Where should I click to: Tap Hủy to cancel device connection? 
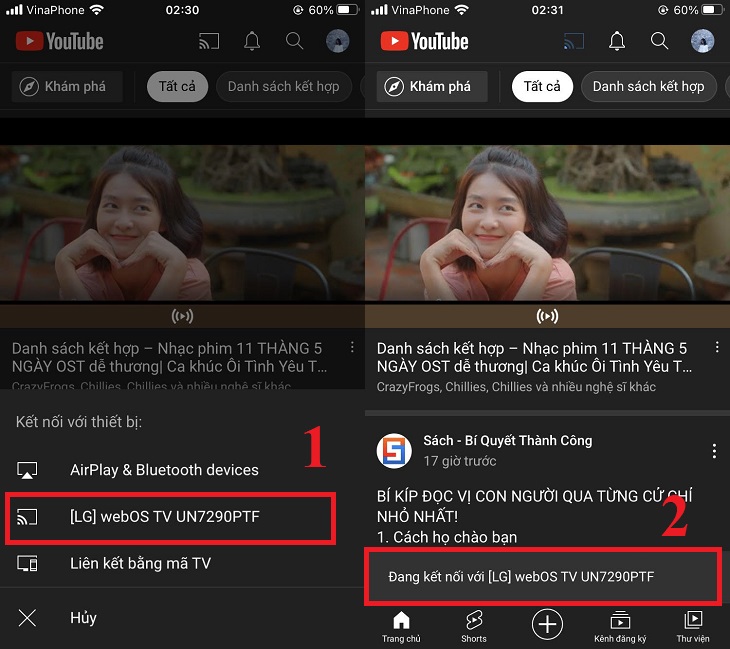coord(83,618)
